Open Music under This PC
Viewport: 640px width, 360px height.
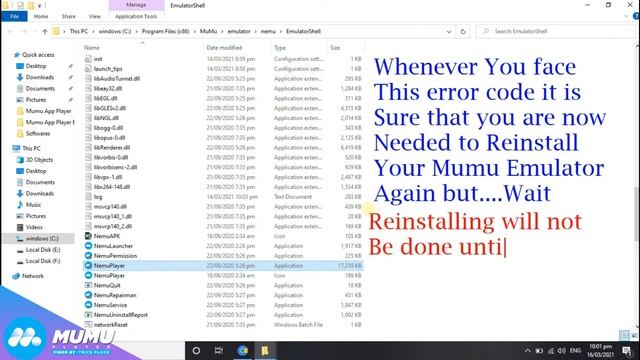pyautogui.click(x=33, y=204)
